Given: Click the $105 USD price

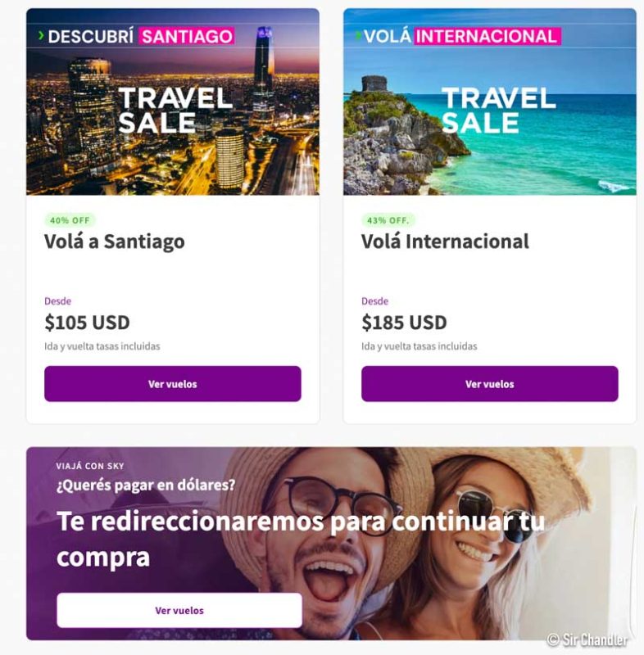Looking at the screenshot, I should pos(87,323).
